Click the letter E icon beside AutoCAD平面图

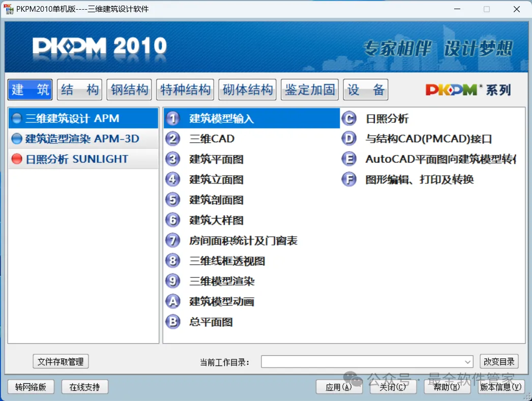[349, 159]
